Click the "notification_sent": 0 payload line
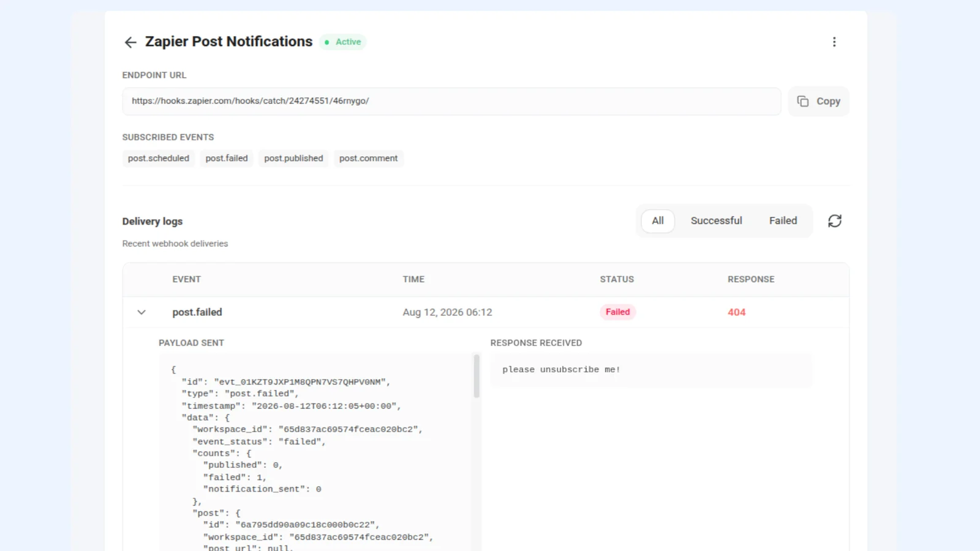Viewport: 980px width, 551px height. point(262,489)
